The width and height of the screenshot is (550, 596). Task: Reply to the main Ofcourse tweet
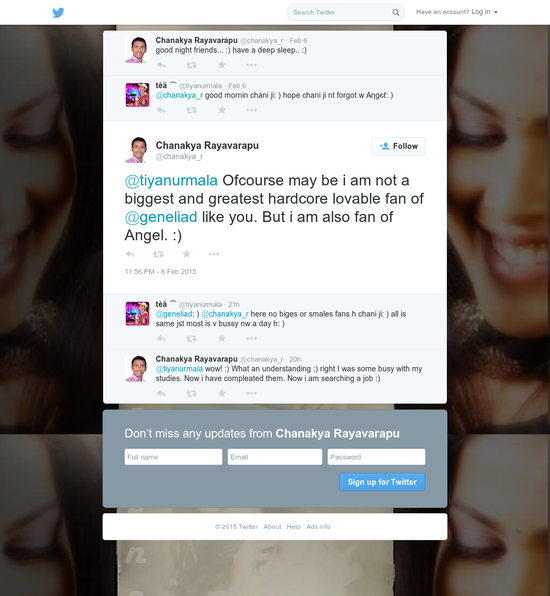pyautogui.click(x=130, y=254)
